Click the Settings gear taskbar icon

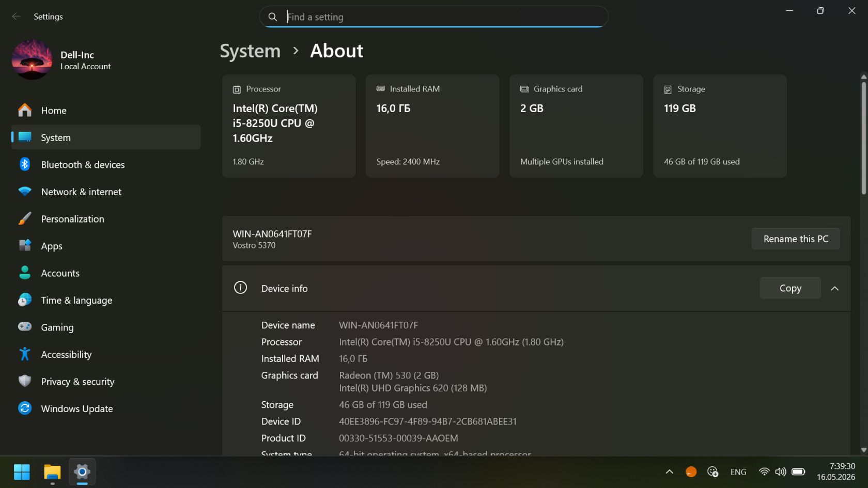tap(82, 471)
